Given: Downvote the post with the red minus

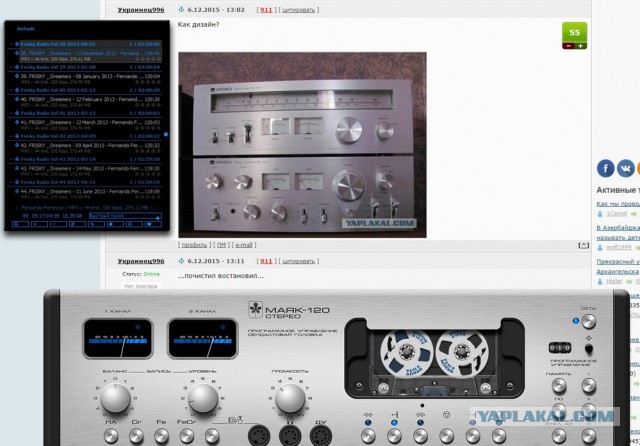Looking at the screenshot, I should pyautogui.click(x=569, y=46).
